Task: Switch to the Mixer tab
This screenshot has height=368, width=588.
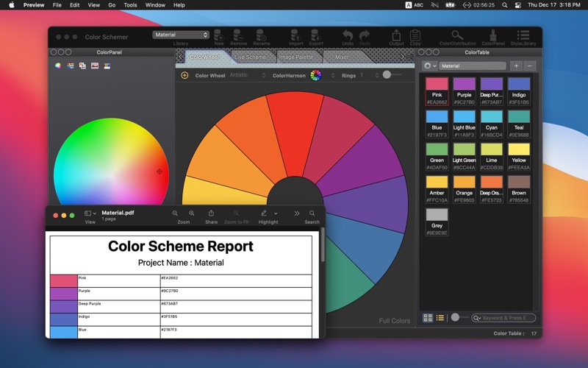Action: 342,57
